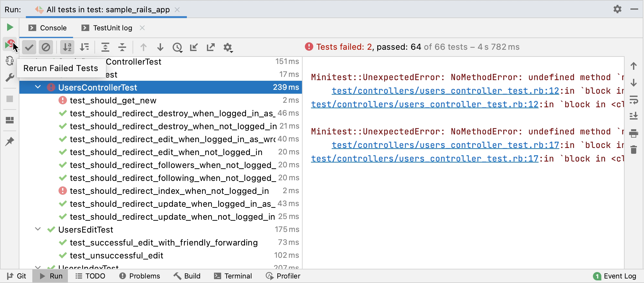Open test history clock icon
This screenshot has height=283, width=644.
coord(177,47)
